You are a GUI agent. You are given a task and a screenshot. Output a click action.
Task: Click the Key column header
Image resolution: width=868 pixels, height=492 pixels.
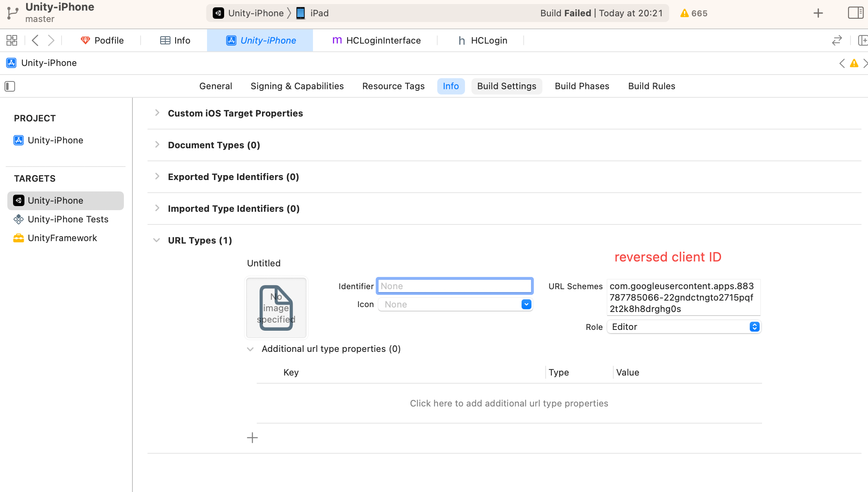coord(291,372)
